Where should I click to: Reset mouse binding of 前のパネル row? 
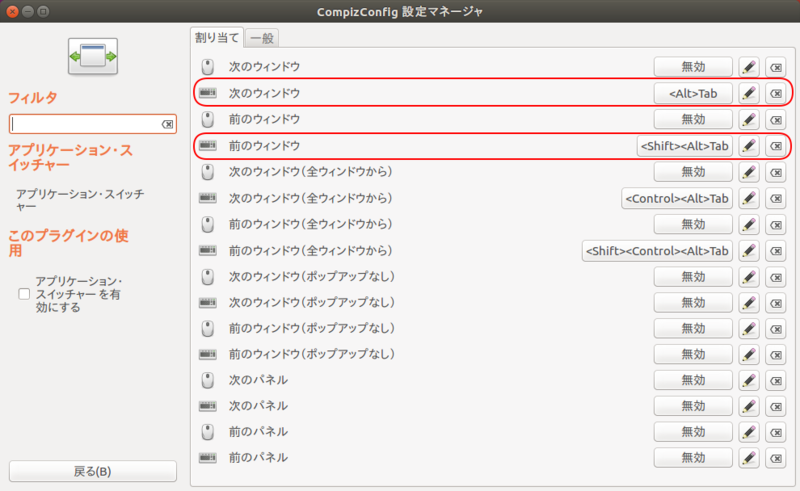(x=776, y=432)
